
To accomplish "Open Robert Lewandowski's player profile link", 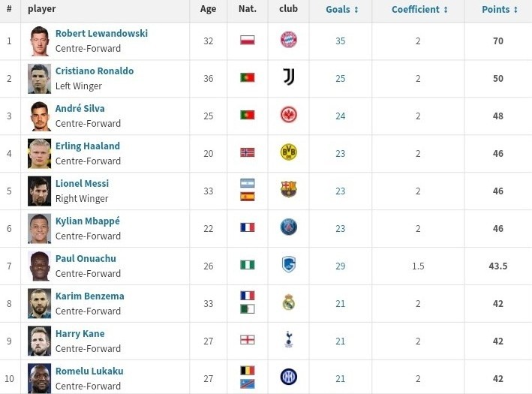I will [x=101, y=34].
